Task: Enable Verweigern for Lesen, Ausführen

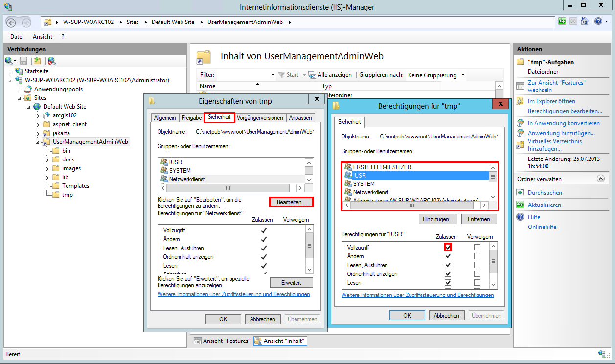Action: tap(478, 265)
